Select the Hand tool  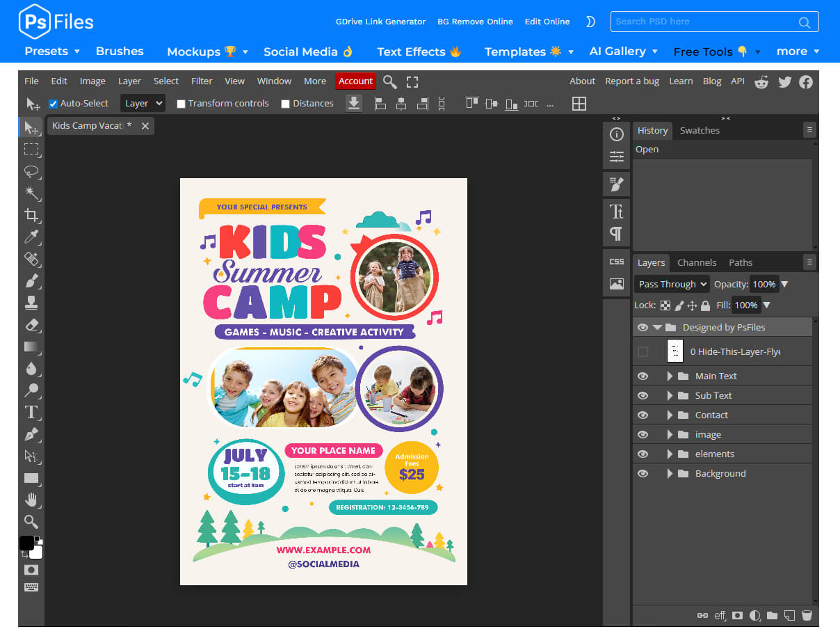(x=31, y=500)
